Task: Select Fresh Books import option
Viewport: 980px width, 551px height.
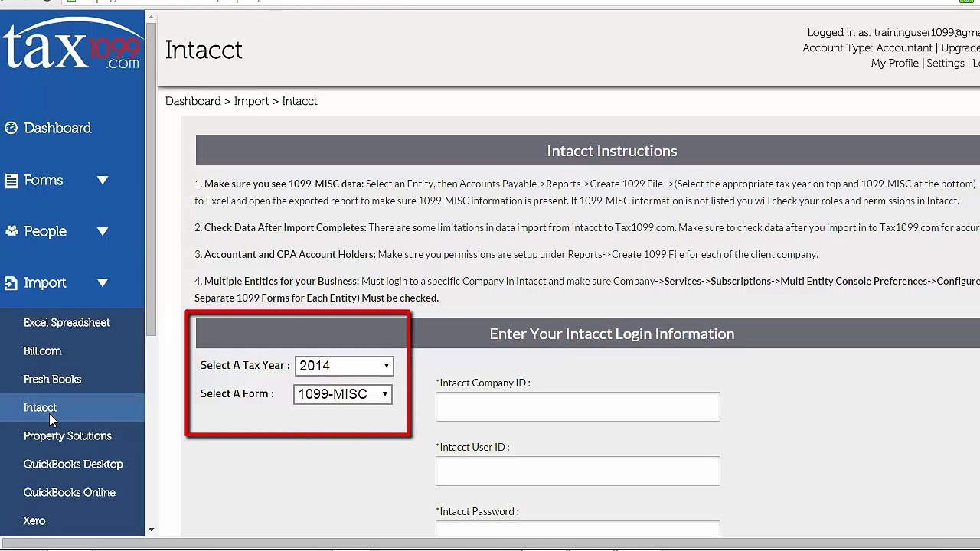Action: pyautogui.click(x=52, y=380)
